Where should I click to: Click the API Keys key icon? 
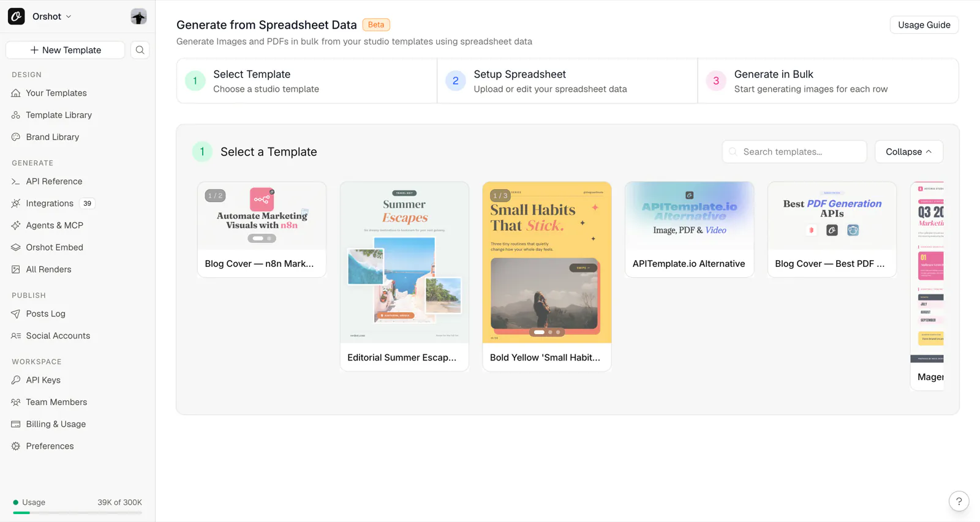16,380
